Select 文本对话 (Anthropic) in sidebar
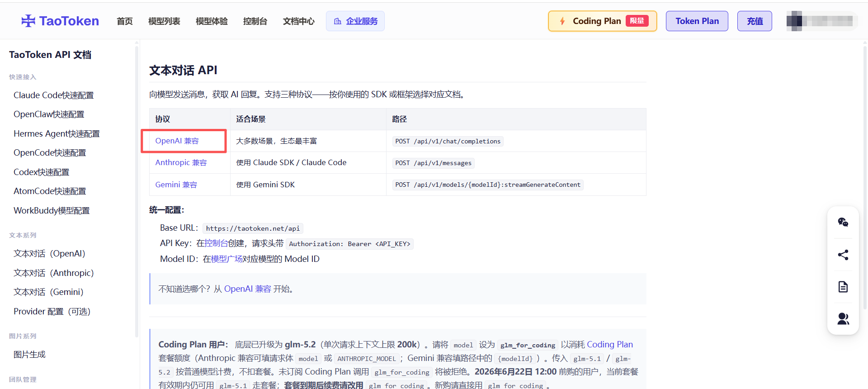868x389 pixels. click(x=54, y=273)
